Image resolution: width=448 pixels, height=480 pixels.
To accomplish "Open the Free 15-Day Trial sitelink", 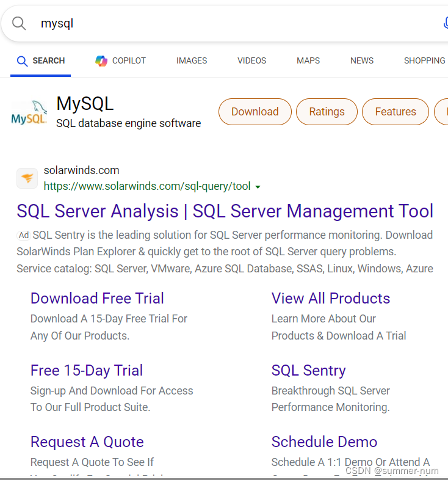I will 87,371.
